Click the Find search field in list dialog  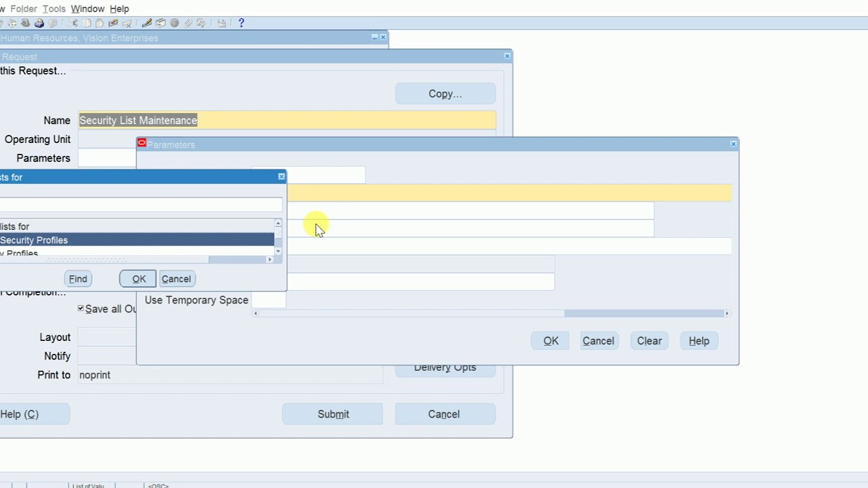[x=140, y=205]
